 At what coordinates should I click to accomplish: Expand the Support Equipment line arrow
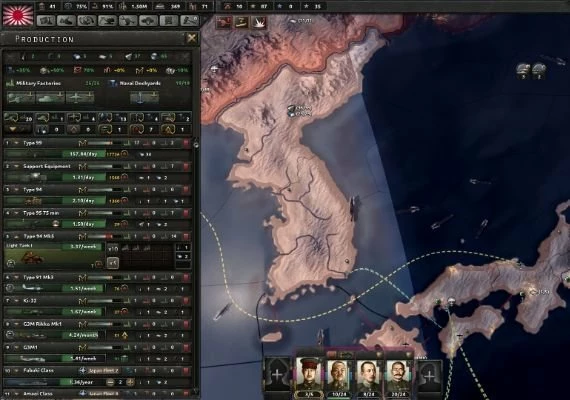pyautogui.click(x=16, y=166)
